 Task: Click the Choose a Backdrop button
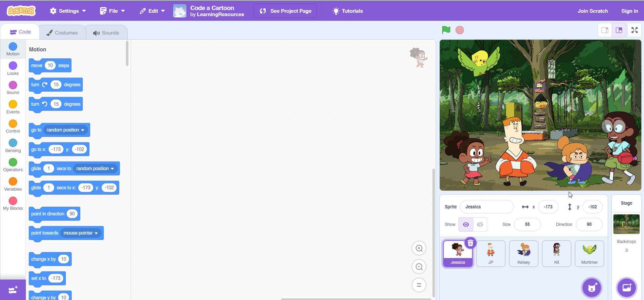[627, 288]
